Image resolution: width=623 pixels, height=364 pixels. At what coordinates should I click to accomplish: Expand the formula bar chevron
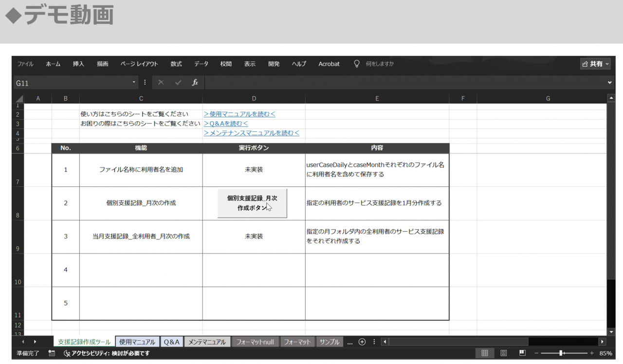pyautogui.click(x=610, y=83)
